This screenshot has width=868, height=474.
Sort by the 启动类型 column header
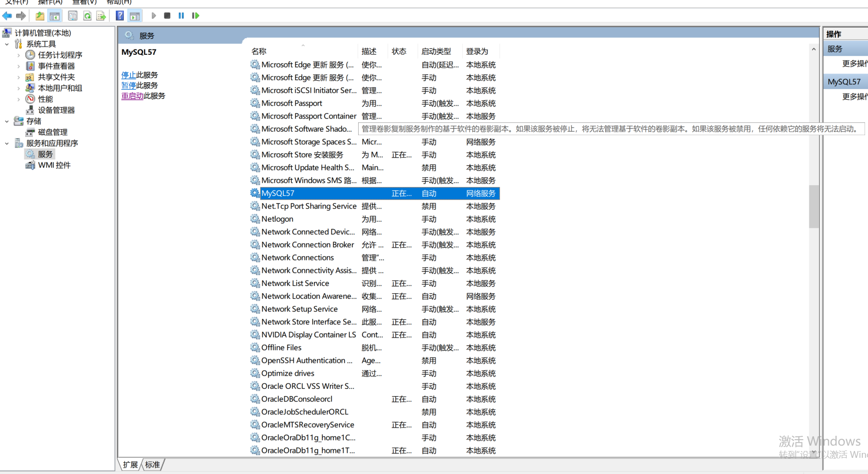[440, 51]
